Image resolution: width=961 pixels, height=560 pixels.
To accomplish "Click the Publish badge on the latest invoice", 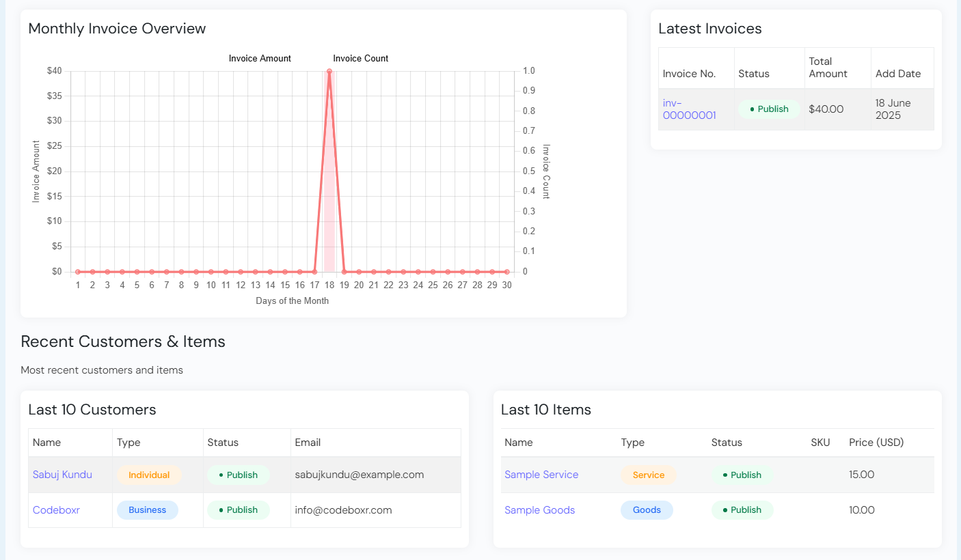I will (x=769, y=109).
